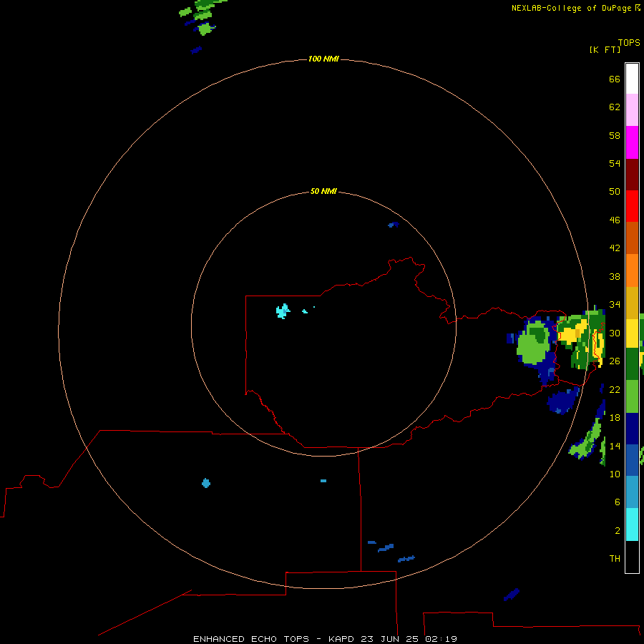Image resolution: width=644 pixels, height=644 pixels.
Task: Click legend value 54
Action: point(615,163)
